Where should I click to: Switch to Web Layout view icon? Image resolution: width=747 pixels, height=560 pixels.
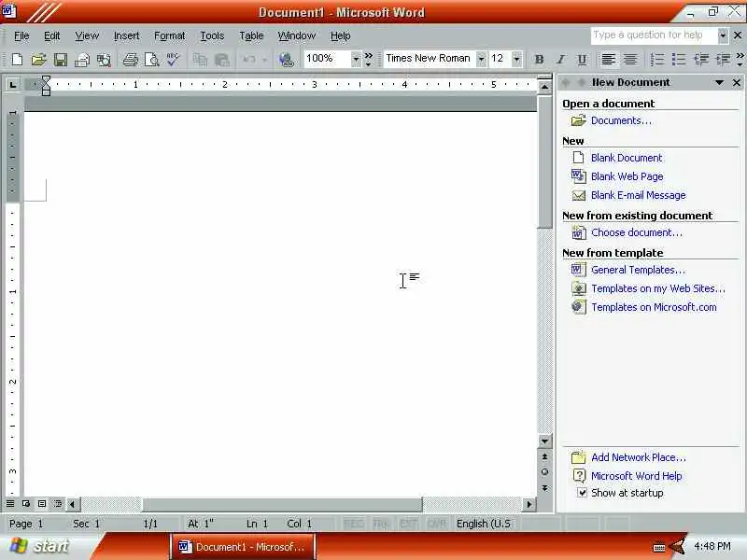[26, 503]
